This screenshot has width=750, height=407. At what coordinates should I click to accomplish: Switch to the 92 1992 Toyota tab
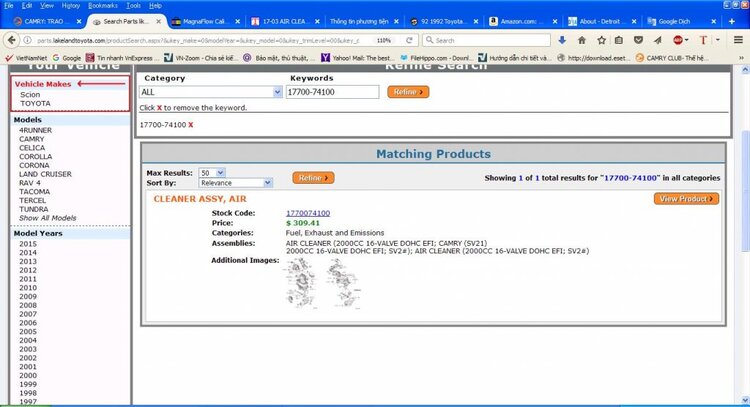pos(443,22)
